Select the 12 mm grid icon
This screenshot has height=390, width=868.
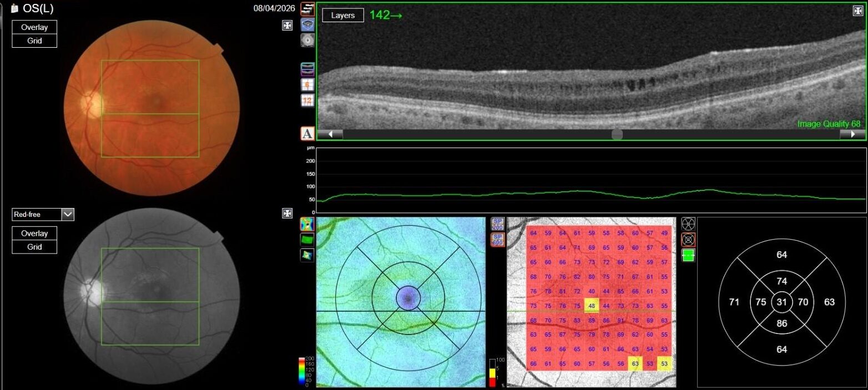pos(307,100)
